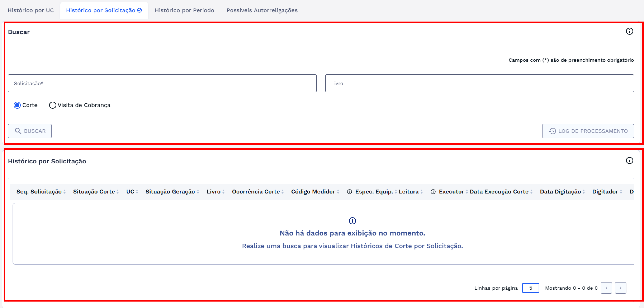Image resolution: width=644 pixels, height=308 pixels.
Task: Open the Histórico por Período tab
Action: coord(184,10)
